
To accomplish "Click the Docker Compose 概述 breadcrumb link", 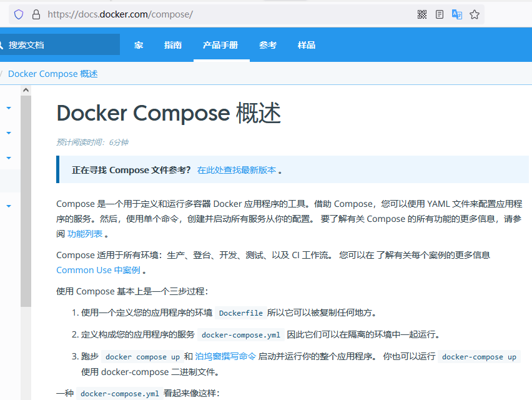I will [x=53, y=74].
